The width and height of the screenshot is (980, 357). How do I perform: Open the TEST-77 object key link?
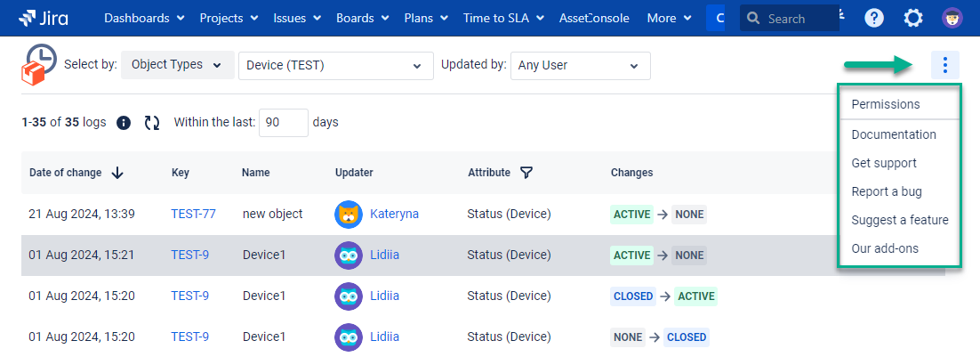pyautogui.click(x=193, y=215)
